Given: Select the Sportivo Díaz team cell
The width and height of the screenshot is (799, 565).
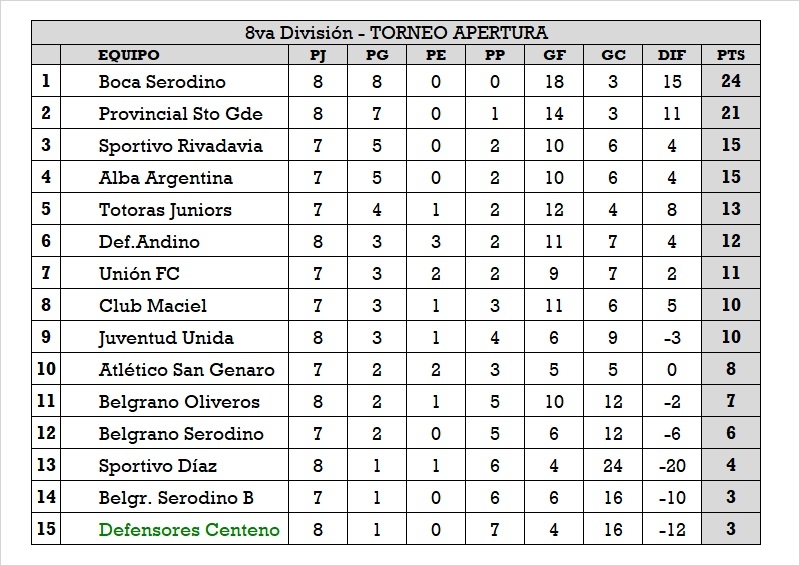Looking at the screenshot, I should coord(158,466).
